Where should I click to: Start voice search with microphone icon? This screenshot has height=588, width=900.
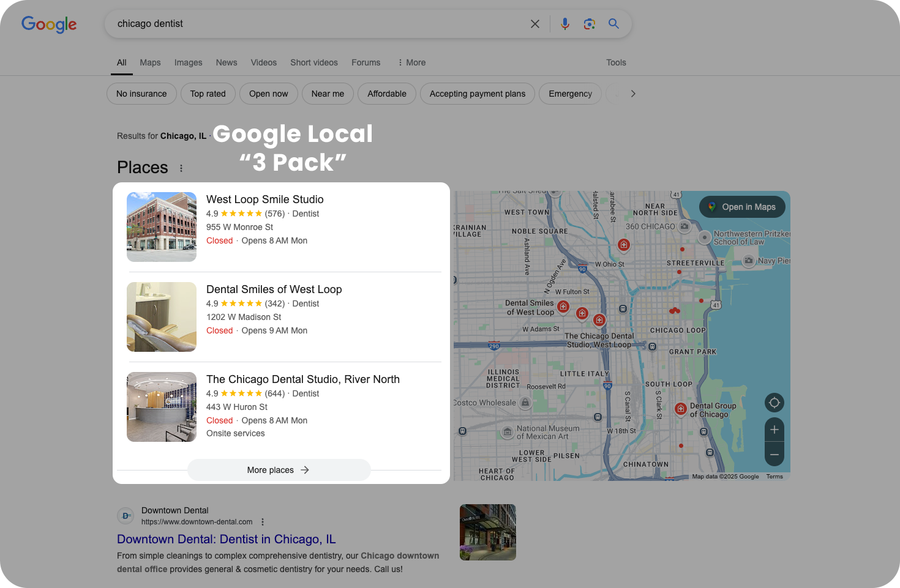(565, 24)
